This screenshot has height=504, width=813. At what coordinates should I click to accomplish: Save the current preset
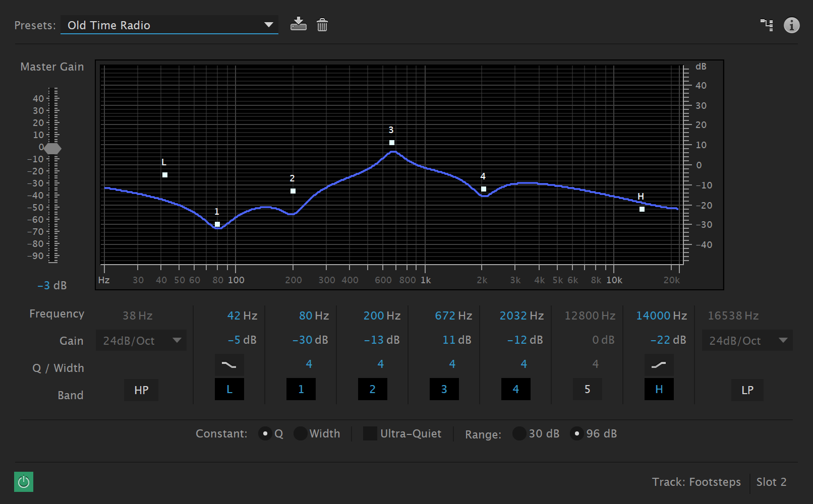(298, 24)
